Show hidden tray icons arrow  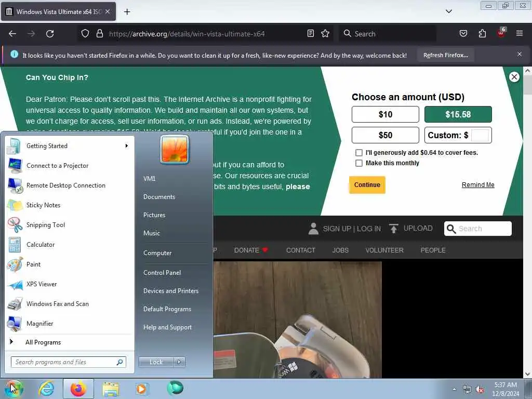click(454, 390)
